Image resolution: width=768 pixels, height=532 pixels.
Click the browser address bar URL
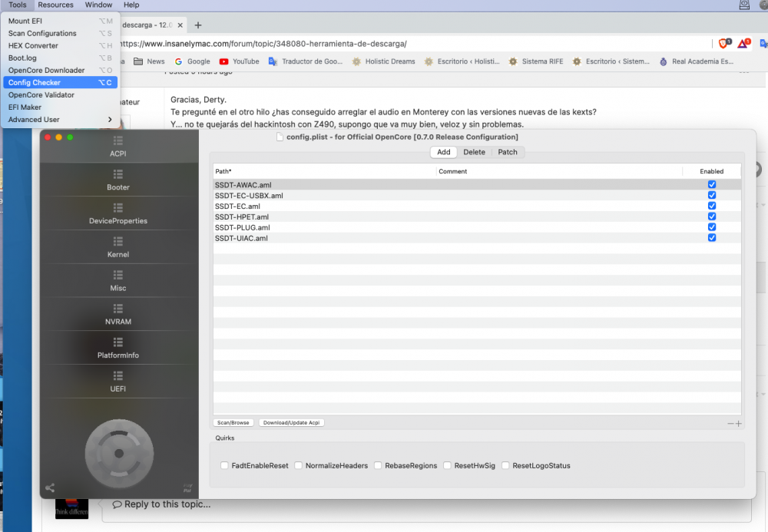coord(263,44)
